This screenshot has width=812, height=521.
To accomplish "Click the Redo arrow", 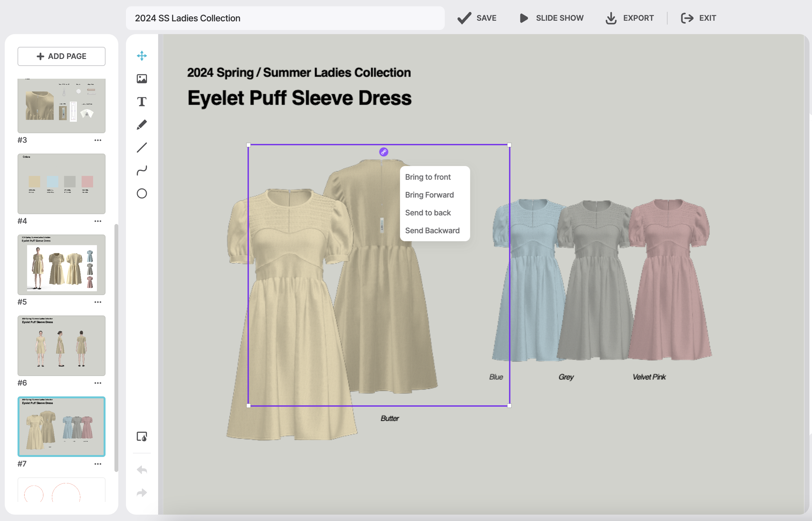I will [142, 493].
